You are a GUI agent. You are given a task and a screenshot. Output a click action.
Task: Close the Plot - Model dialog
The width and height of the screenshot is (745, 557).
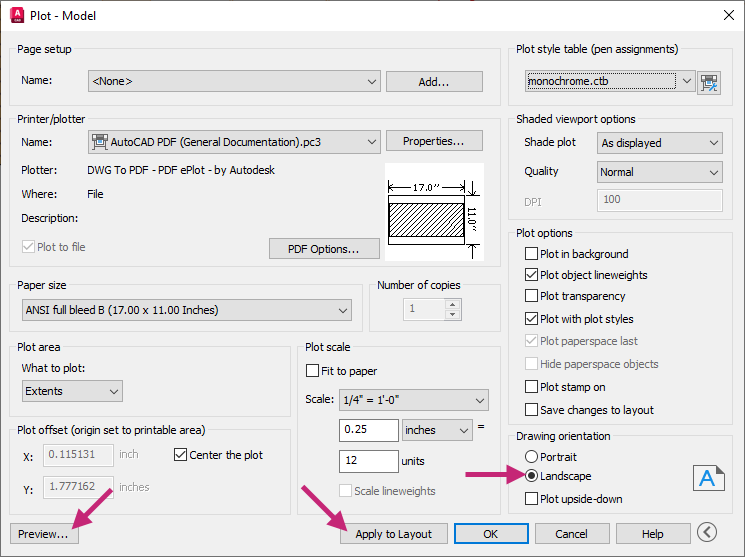[x=728, y=15]
